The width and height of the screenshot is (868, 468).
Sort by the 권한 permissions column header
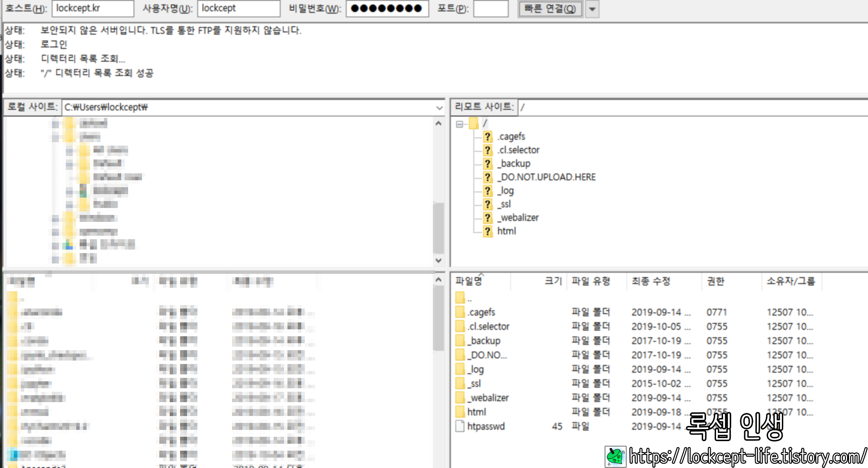tap(715, 281)
